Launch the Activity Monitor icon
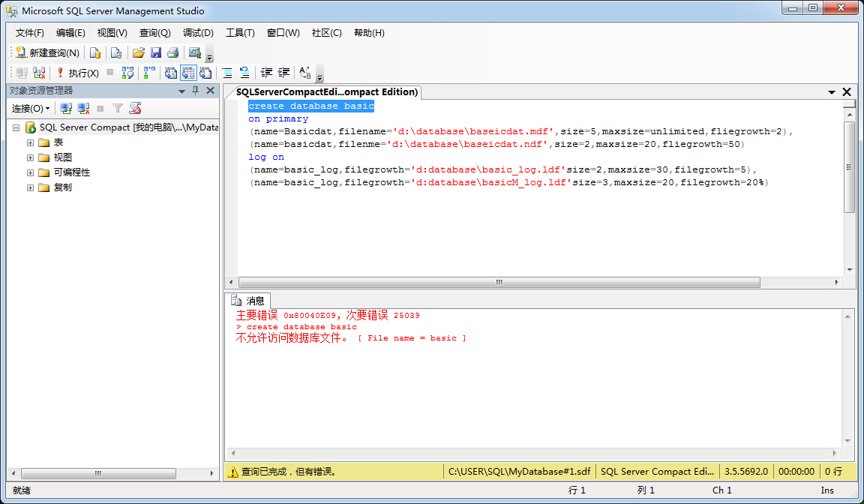The image size is (864, 504). [x=194, y=53]
